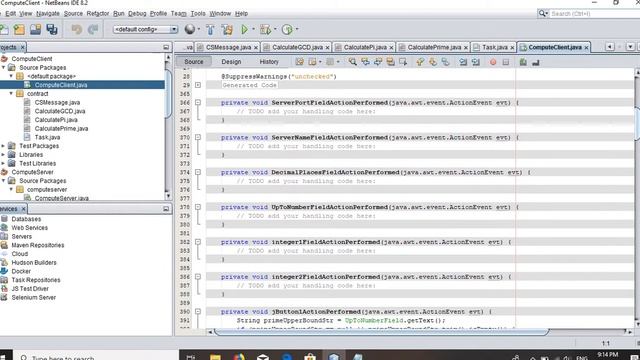Click the Shift Line Left editor icon
Image resolution: width=640 pixels, height=360 pixels.
pos(463,62)
